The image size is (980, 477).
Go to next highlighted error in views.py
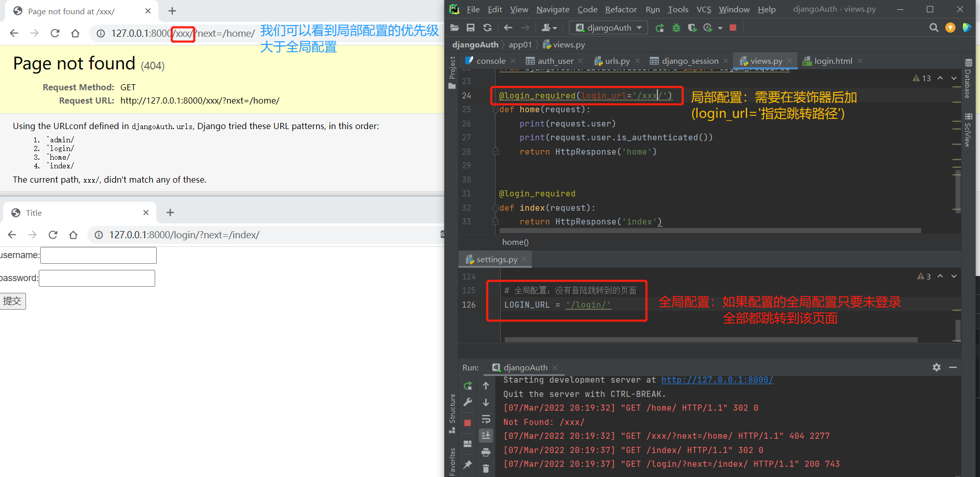click(954, 78)
